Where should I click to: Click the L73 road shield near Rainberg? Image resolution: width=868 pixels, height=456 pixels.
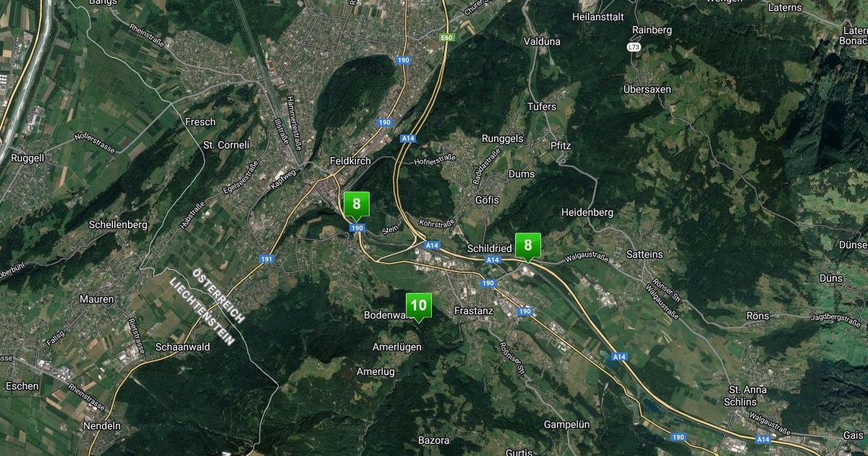634,46
